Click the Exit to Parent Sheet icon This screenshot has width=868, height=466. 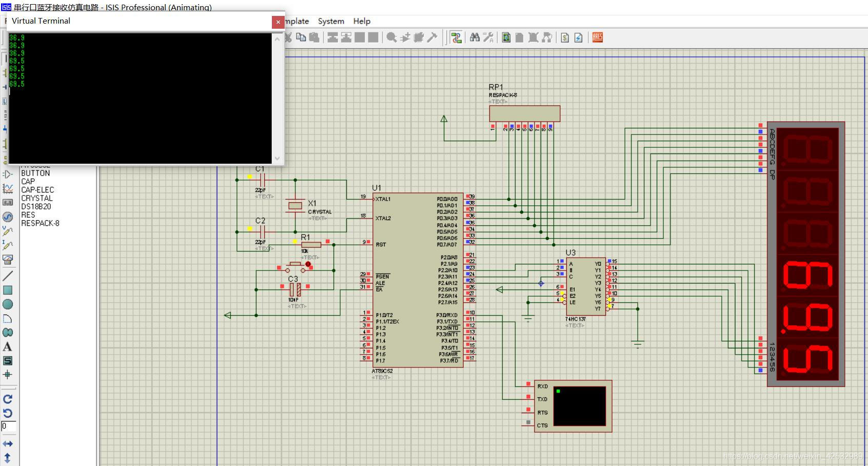coord(547,37)
